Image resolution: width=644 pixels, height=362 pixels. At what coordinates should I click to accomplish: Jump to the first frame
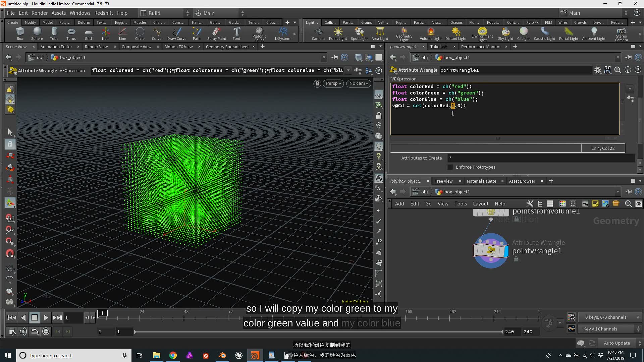12,317
